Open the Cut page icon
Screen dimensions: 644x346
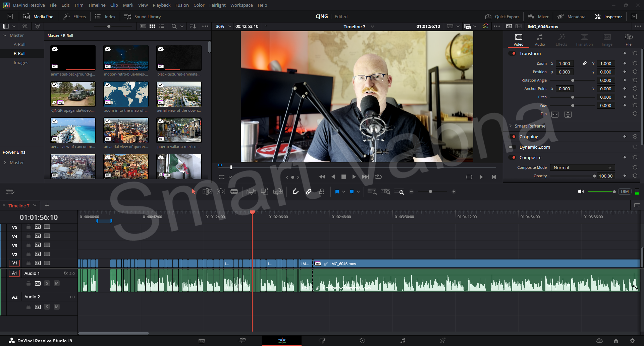point(241,341)
